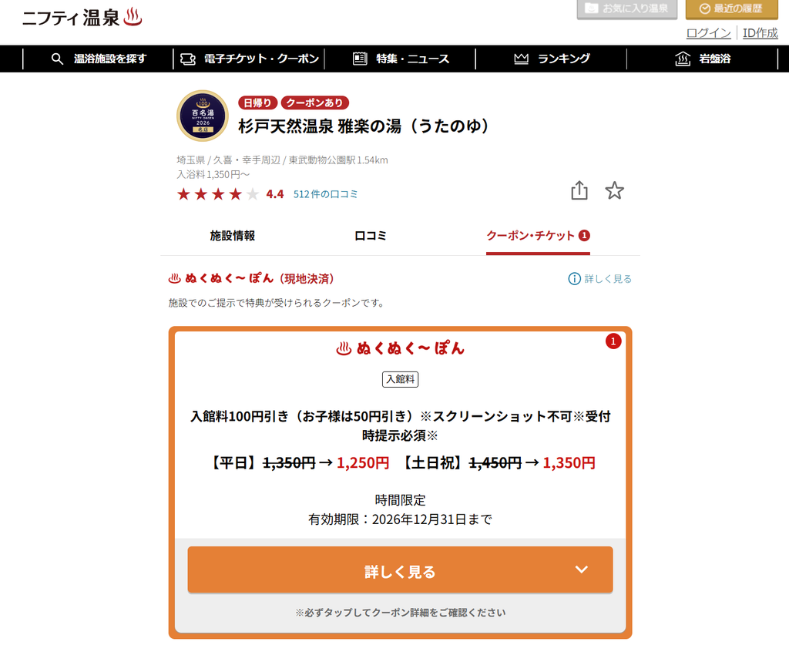Click the ※必ずタップして note text

(x=401, y=613)
